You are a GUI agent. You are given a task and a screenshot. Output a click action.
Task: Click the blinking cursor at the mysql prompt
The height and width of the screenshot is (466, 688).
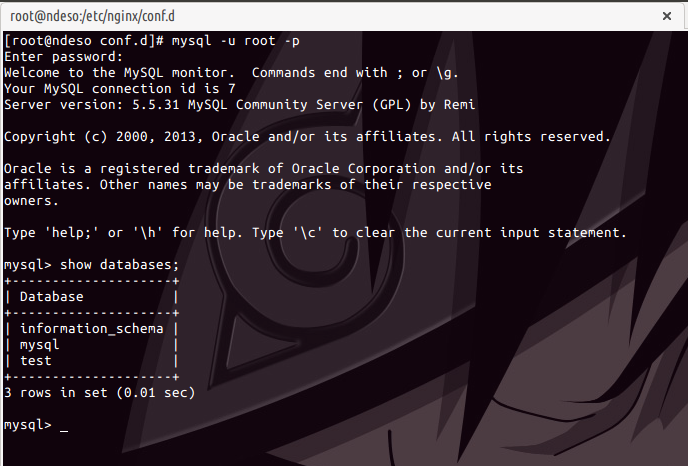[x=64, y=426]
